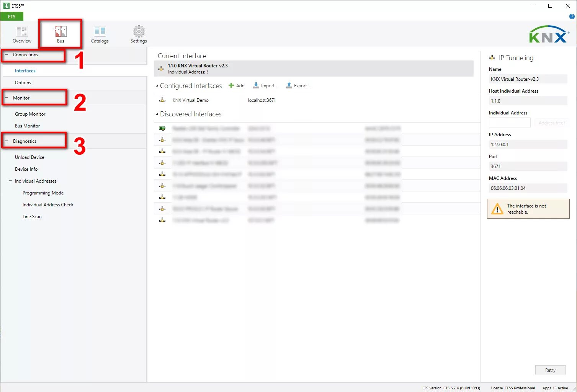Select Interfaces in the sidebar

pos(25,71)
